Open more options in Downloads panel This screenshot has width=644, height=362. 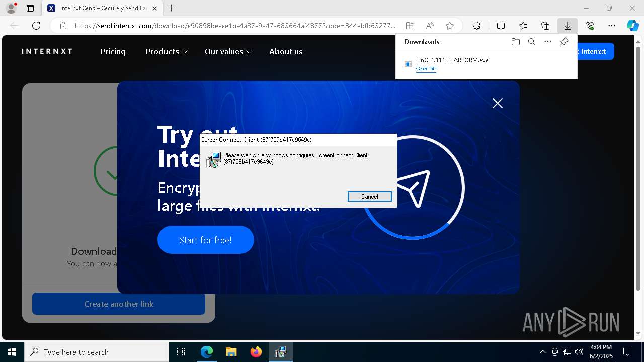[548, 42]
